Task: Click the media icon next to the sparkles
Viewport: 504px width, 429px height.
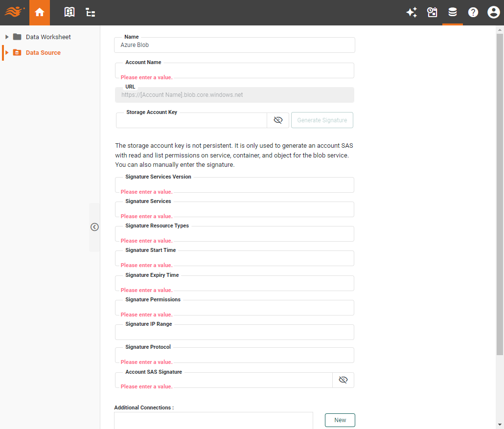Action: (x=432, y=12)
